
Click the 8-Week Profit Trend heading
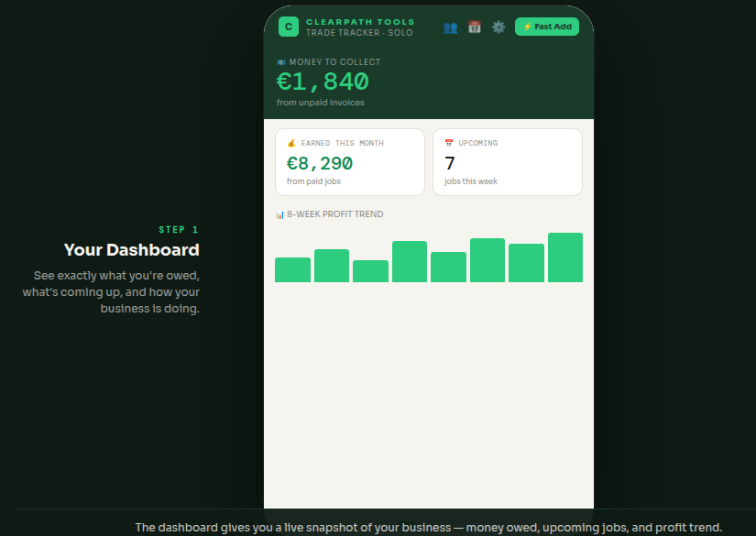click(335, 214)
